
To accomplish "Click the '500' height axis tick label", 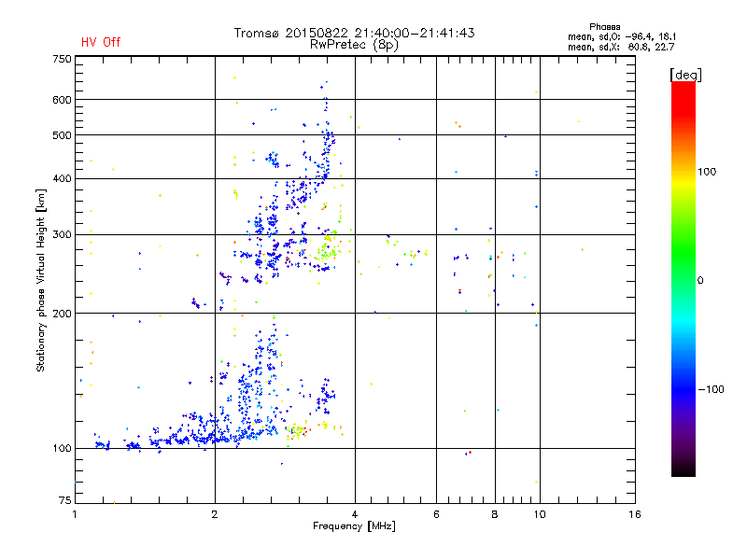I will tap(62, 135).
